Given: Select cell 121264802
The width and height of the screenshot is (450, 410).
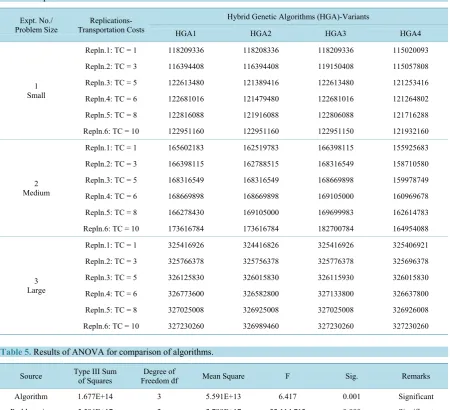Looking at the screenshot, I should pyautogui.click(x=410, y=99).
